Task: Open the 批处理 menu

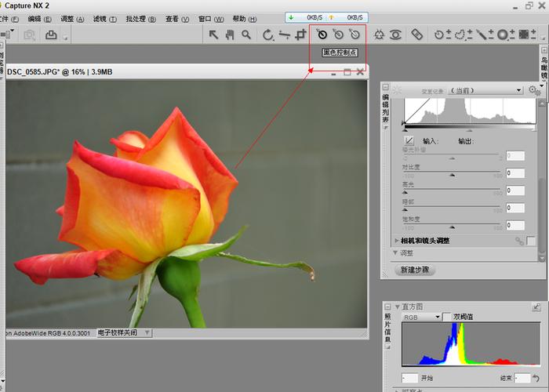Action: tap(140, 19)
